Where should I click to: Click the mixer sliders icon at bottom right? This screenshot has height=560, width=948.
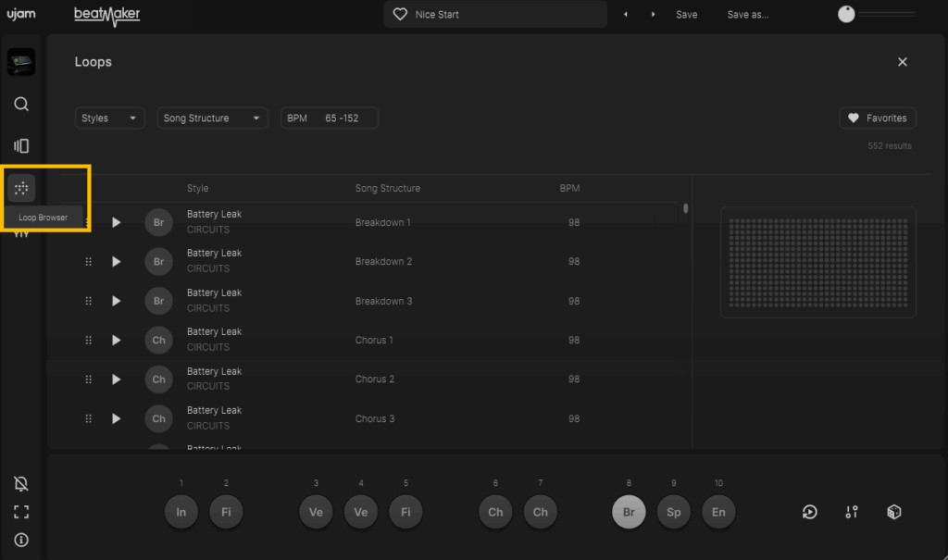click(852, 512)
